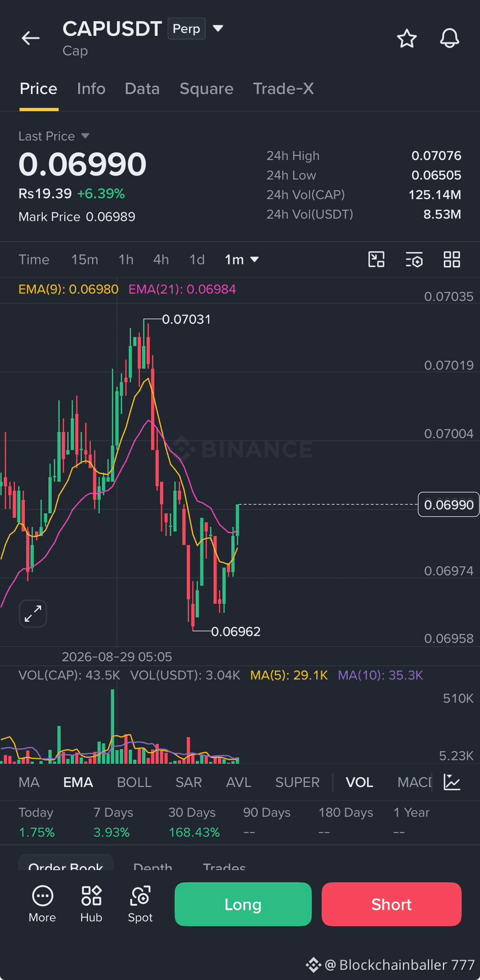Toggle the AVL indicator
Image resolution: width=480 pixels, height=980 pixels.
[x=239, y=782]
